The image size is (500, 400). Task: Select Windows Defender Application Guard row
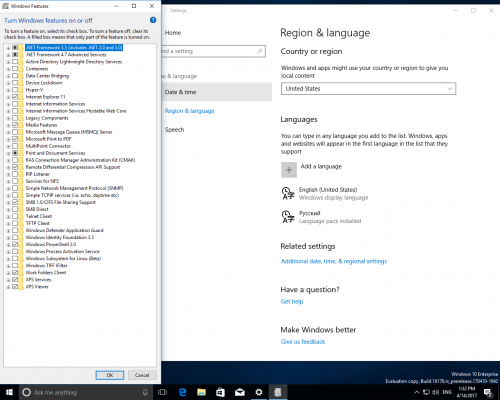65,230
